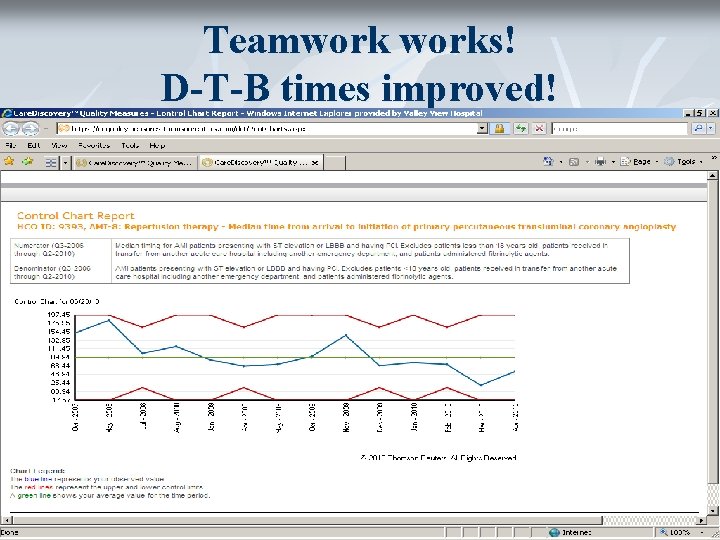Click the horizontal scrollbar left arrow
The image size is (720, 540).
click(6, 520)
